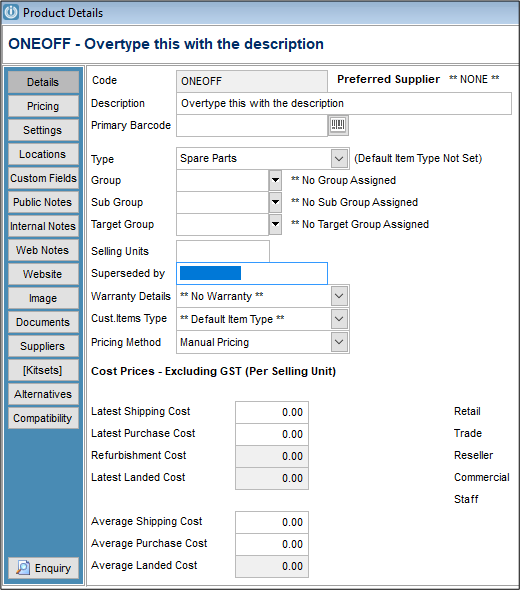This screenshot has width=520, height=590.
Task: Click the Enquiry button
Action: point(43,568)
